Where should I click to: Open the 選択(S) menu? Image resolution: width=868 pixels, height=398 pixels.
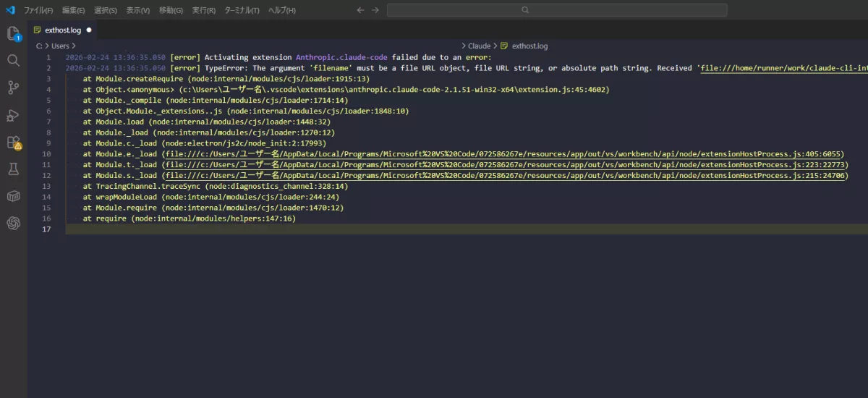pyautogui.click(x=106, y=10)
